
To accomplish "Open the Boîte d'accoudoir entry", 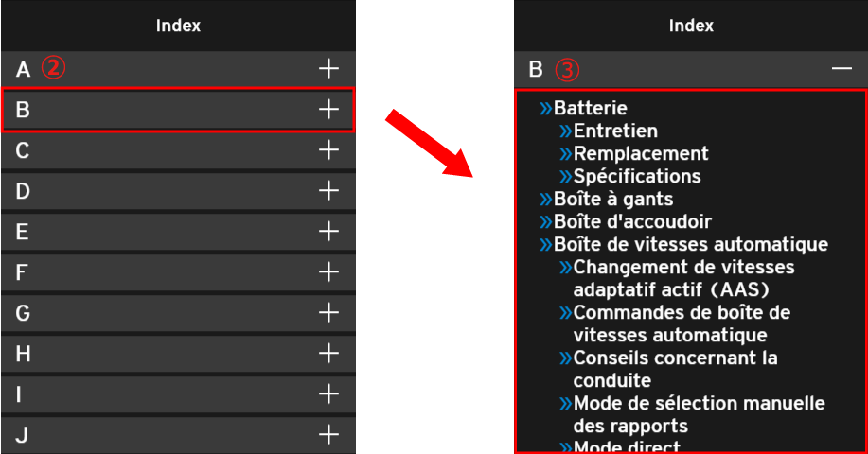I will click(632, 221).
